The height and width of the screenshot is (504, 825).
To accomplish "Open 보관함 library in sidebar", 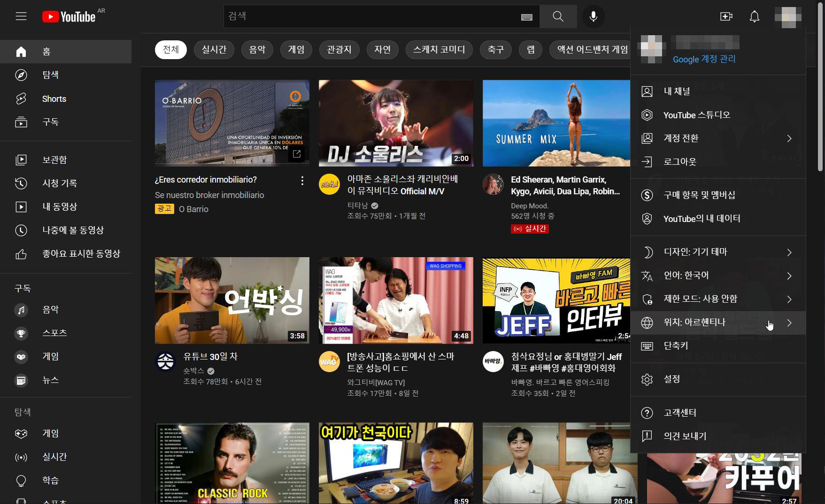I will pyautogui.click(x=66, y=160).
